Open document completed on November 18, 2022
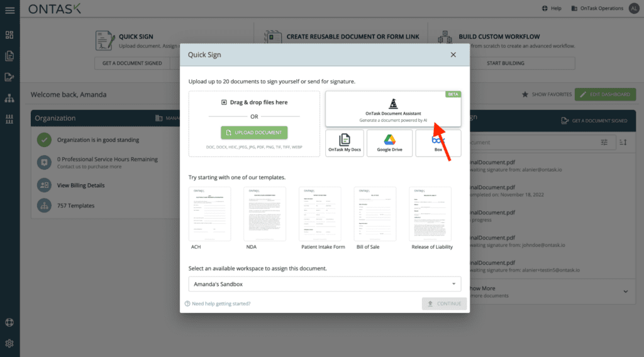The width and height of the screenshot is (644, 357). coord(552,191)
